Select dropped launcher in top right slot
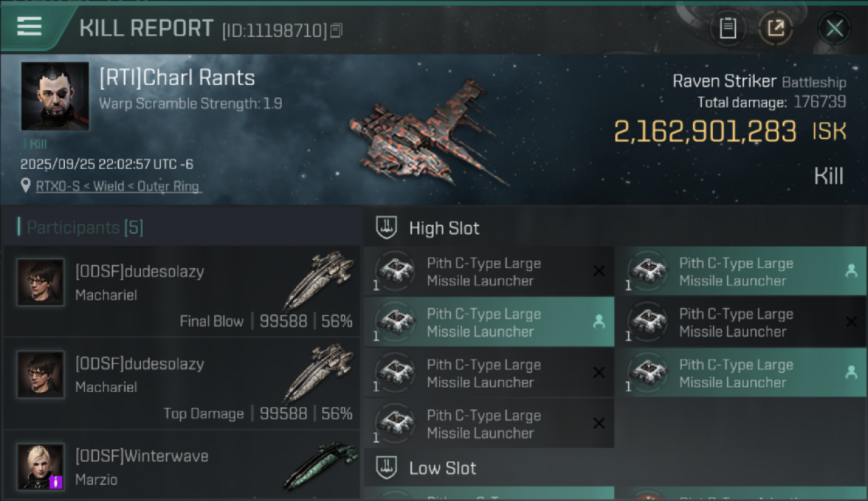Screen dimensions: 868x501 click(x=741, y=272)
